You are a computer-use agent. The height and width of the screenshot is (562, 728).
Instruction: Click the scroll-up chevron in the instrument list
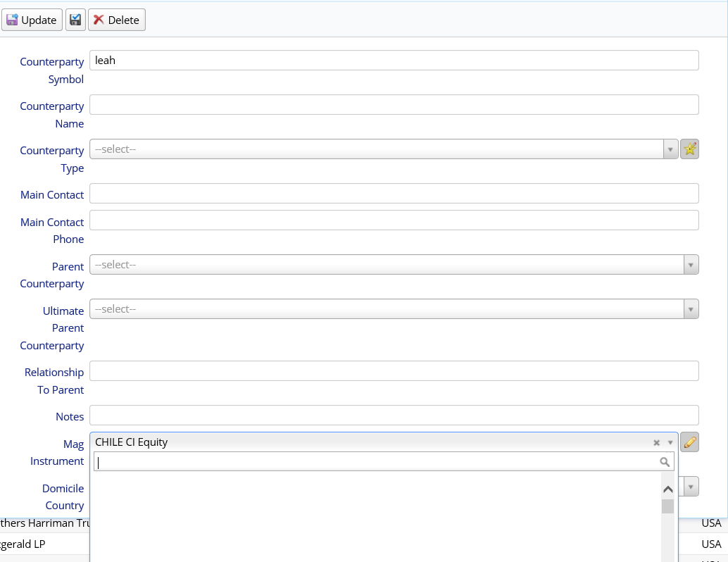point(667,488)
